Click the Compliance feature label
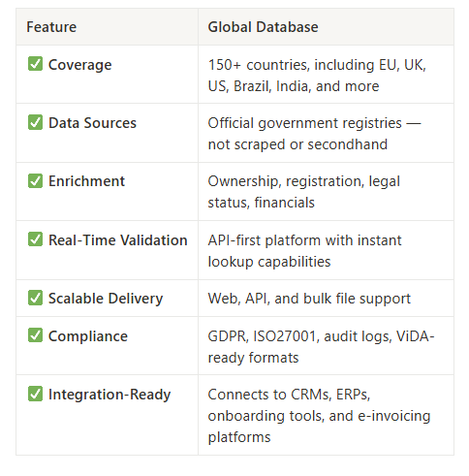 coord(88,336)
